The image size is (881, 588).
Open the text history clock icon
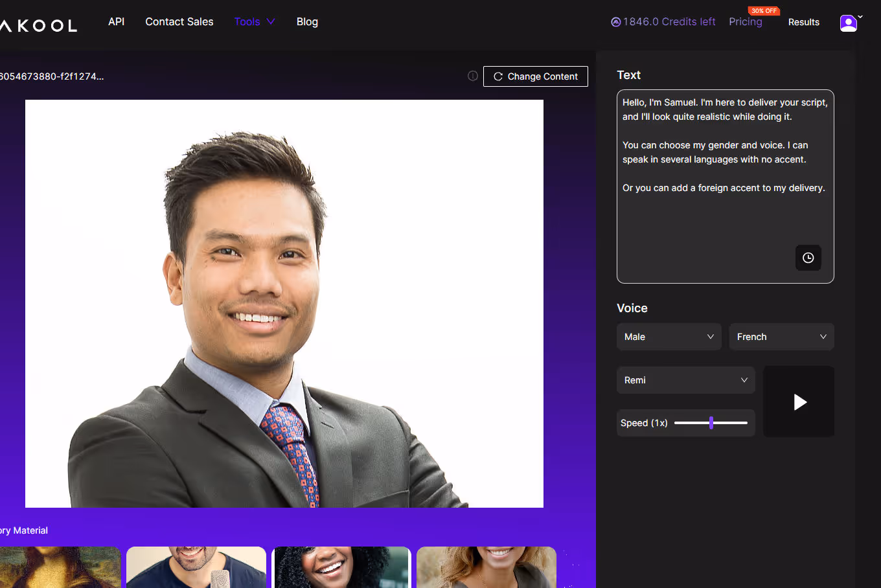[x=808, y=258]
